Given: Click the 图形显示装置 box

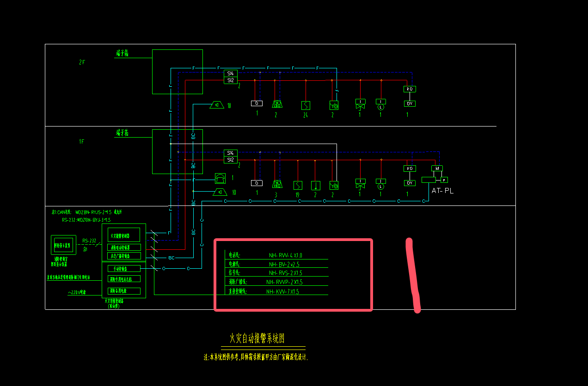Looking at the screenshot, I should pos(63,245).
